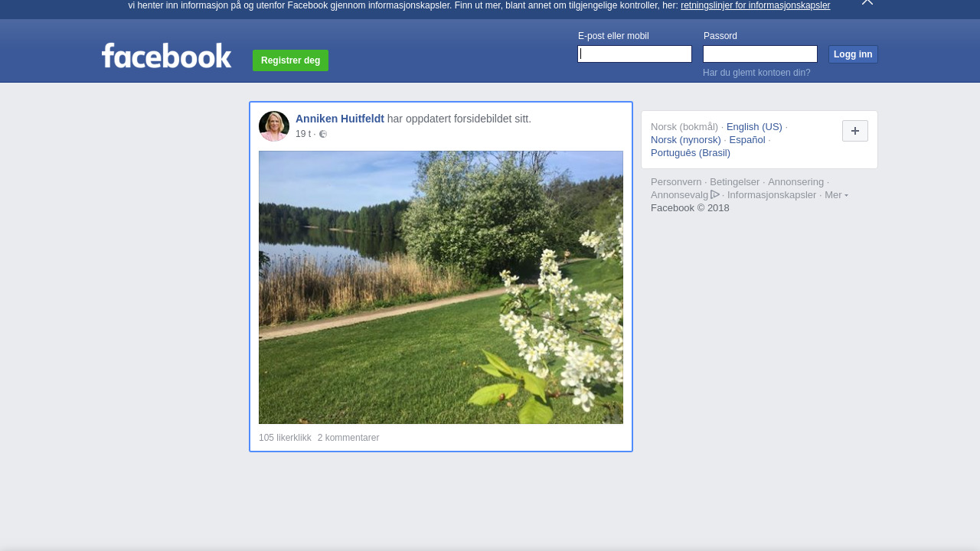This screenshot has width=980, height=551.
Task: Click the plus button for more languages
Action: 854,131
